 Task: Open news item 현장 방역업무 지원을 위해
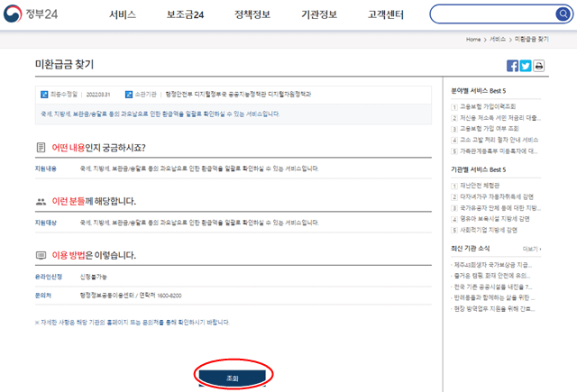pyautogui.click(x=494, y=309)
